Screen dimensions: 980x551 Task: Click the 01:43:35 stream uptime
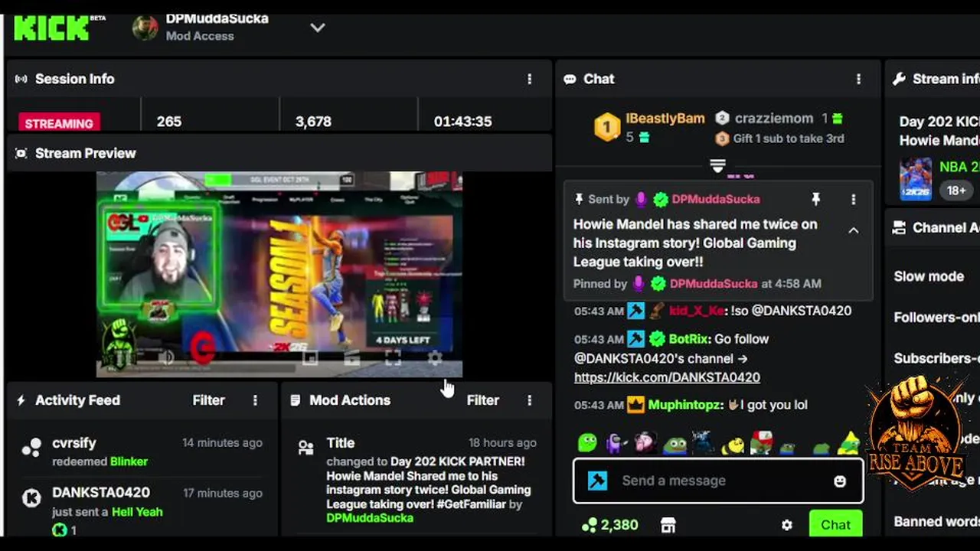click(x=462, y=122)
